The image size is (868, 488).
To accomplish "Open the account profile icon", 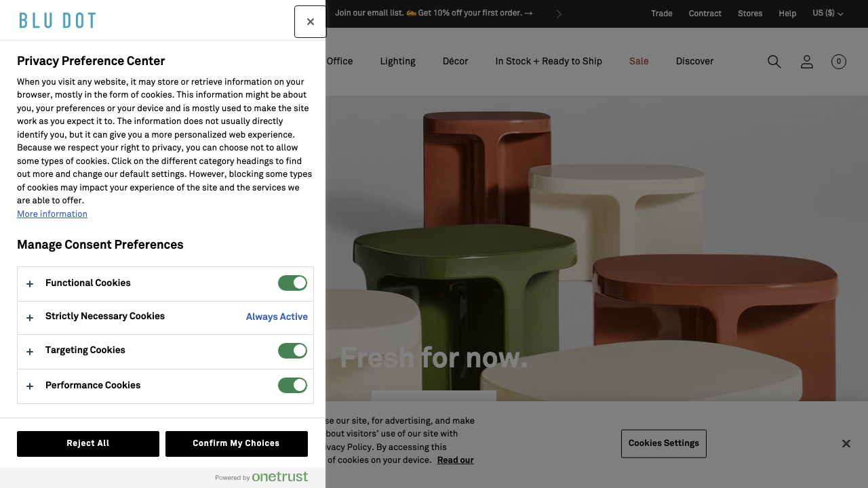I will coord(806,62).
